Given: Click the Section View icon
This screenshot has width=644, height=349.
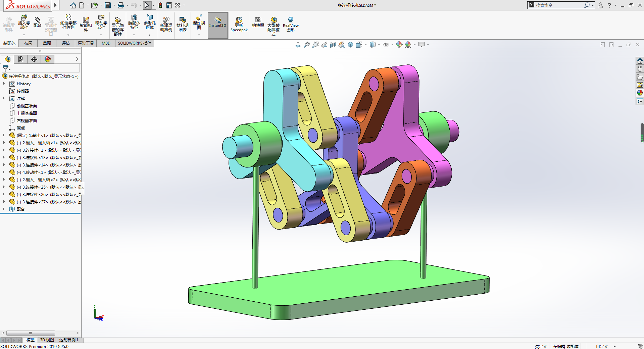Looking at the screenshot, I should (333, 45).
